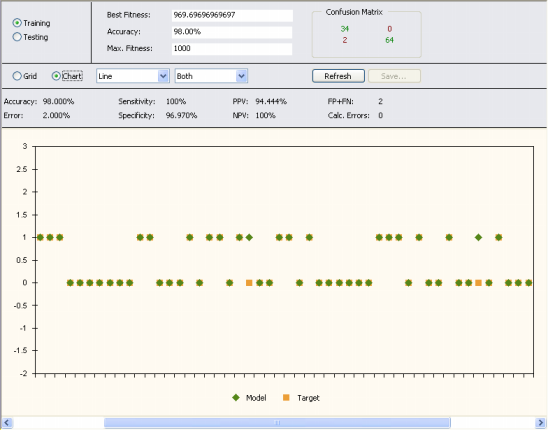
Task: Click the right scroll arrow icon
Action: click(x=540, y=423)
